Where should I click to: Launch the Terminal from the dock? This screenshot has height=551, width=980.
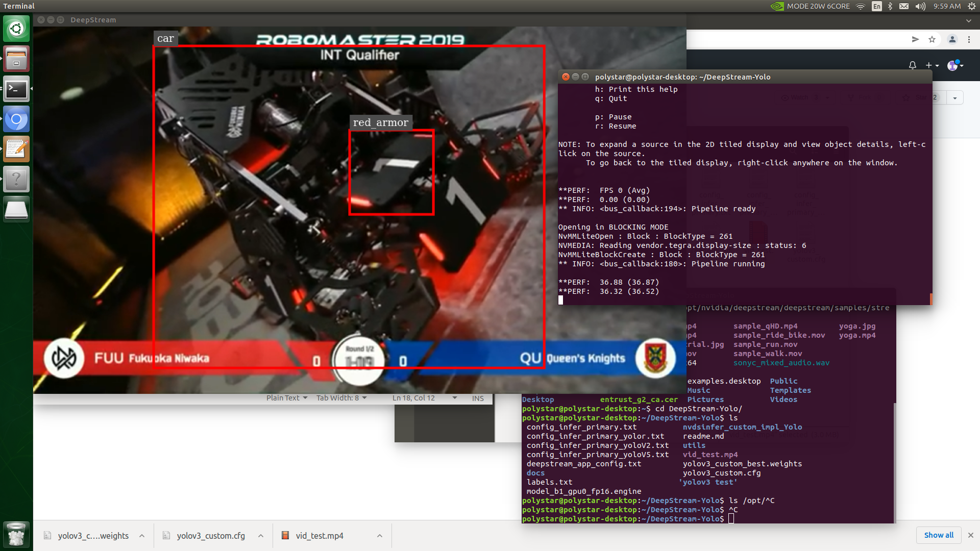point(16,89)
